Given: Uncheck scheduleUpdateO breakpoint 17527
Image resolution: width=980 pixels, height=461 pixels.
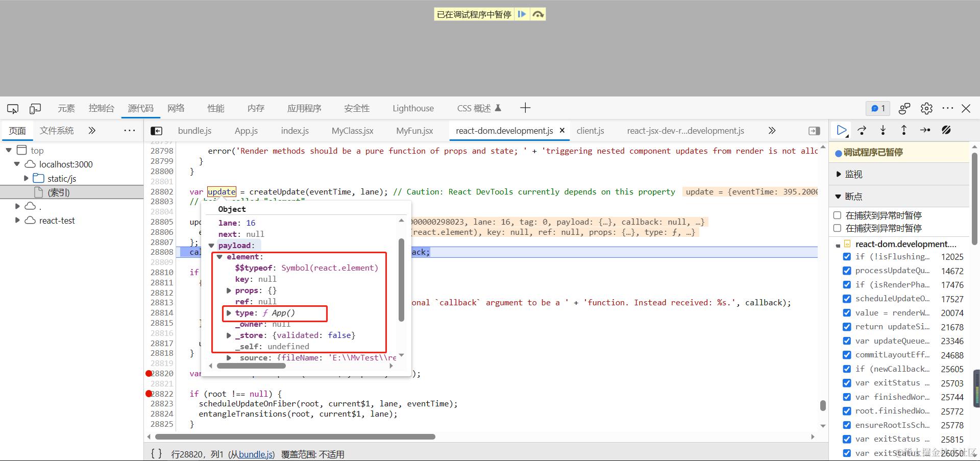Looking at the screenshot, I should pyautogui.click(x=847, y=299).
